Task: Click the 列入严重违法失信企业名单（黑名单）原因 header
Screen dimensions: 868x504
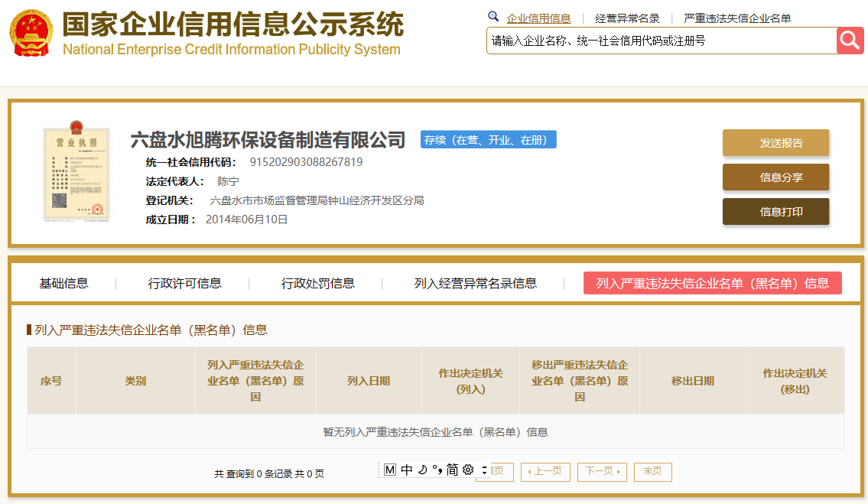Action: [255, 381]
